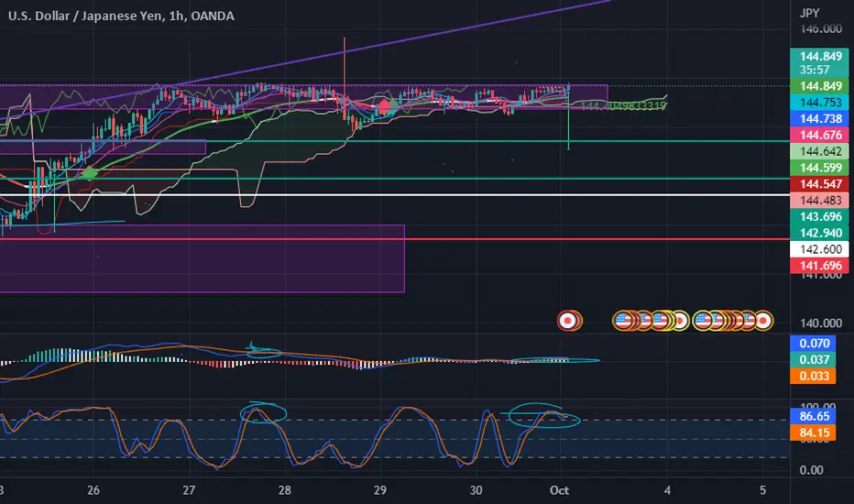Screen dimensions: 854x504
Task: Select the green diamond marker on the chart
Action: point(89,174)
